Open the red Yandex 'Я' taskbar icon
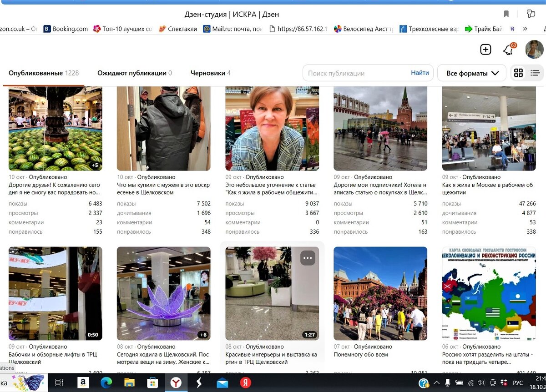The width and height of the screenshot is (546, 392). pyautogui.click(x=246, y=383)
